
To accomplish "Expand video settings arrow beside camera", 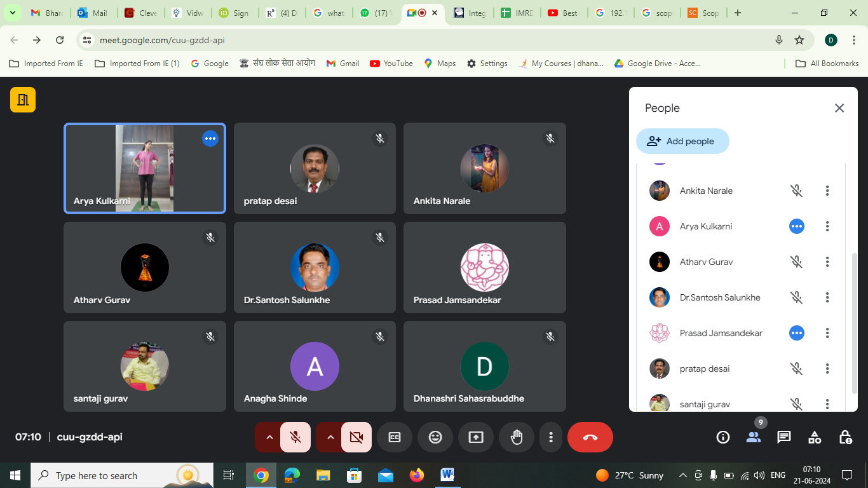I will point(330,437).
